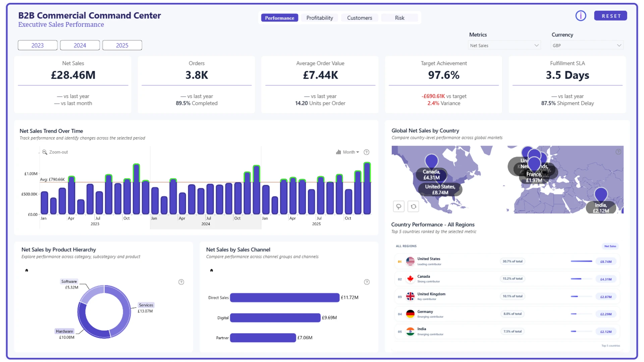Image resolution: width=644 pixels, height=362 pixels.
Task: Select the map lasso selection tool
Action: click(x=399, y=206)
